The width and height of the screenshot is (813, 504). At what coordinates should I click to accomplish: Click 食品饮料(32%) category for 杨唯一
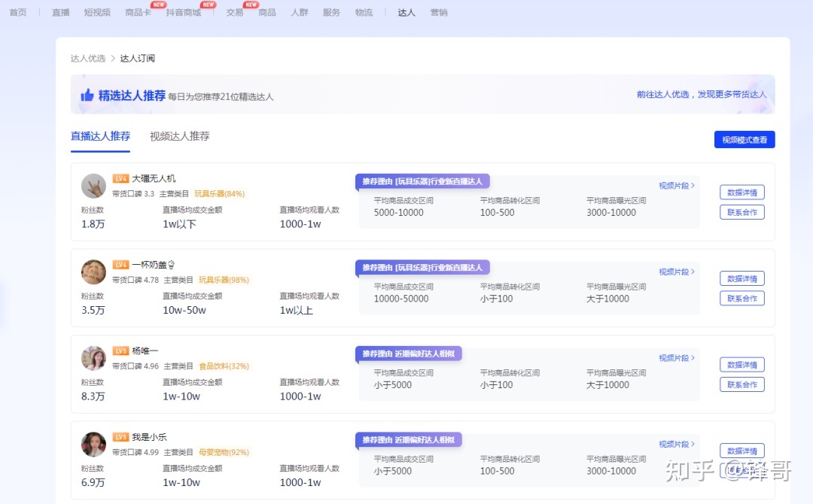(224, 366)
